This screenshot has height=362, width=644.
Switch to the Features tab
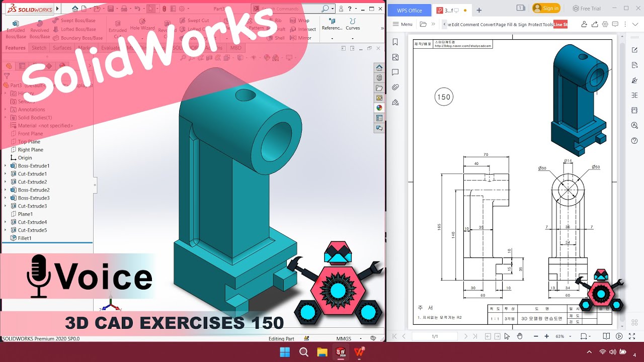pyautogui.click(x=16, y=48)
